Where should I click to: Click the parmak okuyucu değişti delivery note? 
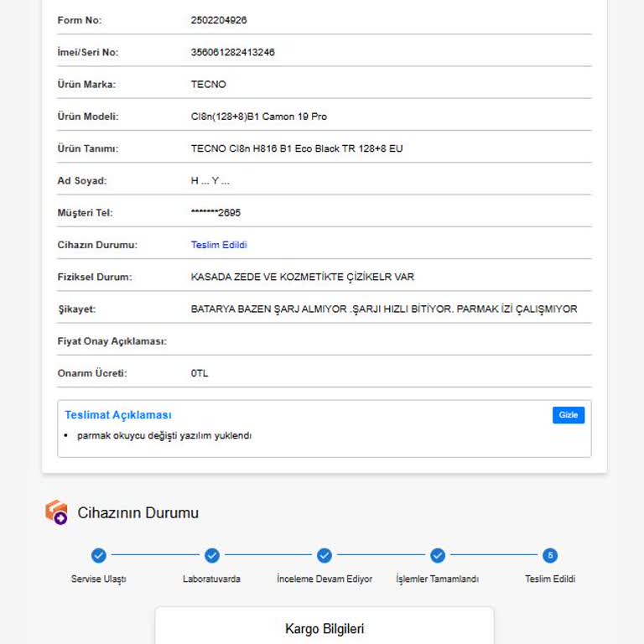[164, 435]
